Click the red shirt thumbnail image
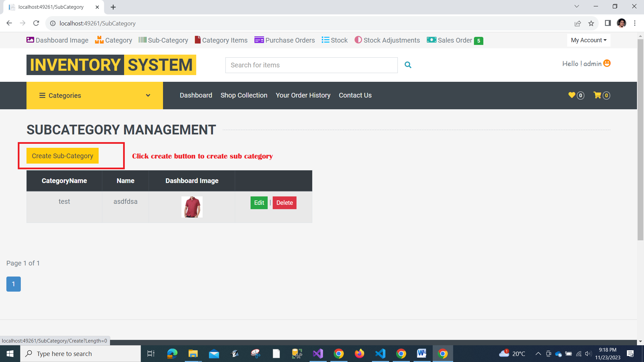Image resolution: width=644 pixels, height=362 pixels. [192, 207]
